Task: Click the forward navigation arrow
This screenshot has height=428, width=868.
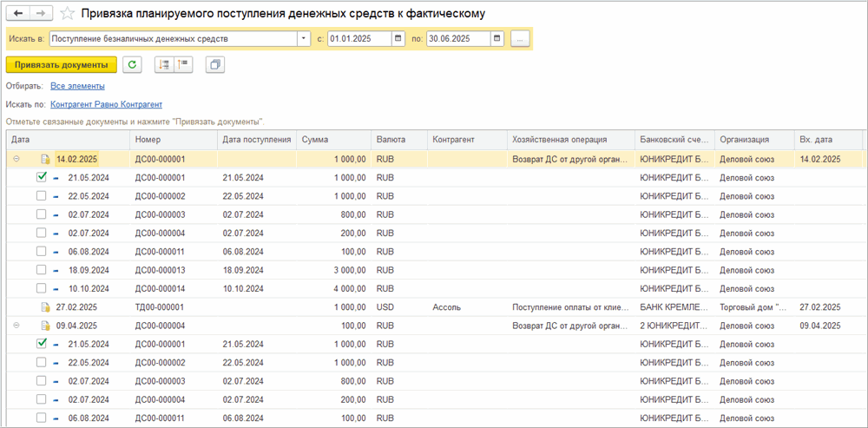Action: tap(41, 14)
